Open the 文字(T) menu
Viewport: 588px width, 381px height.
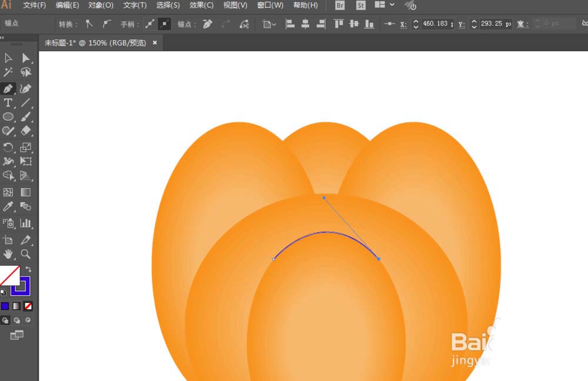click(x=135, y=5)
